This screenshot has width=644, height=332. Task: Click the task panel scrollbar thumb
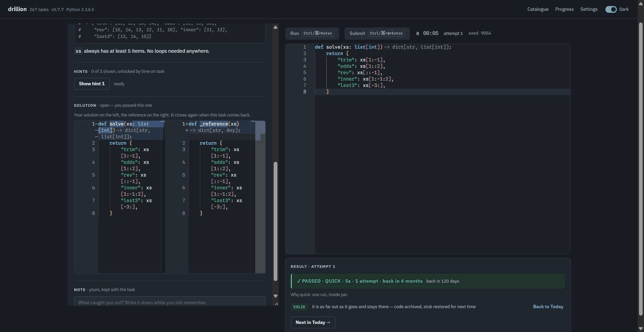276,222
